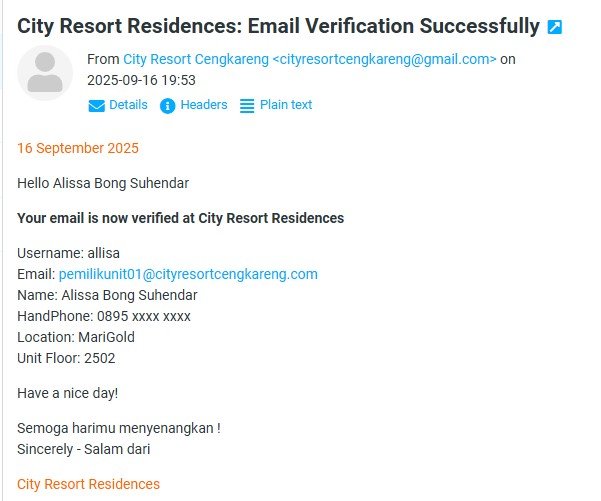The width and height of the screenshot is (601, 501).
Task: Click the bold email verified line
Action: [180, 218]
